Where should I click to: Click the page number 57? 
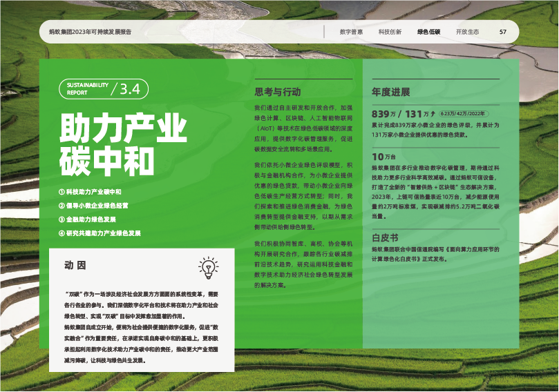(503, 32)
